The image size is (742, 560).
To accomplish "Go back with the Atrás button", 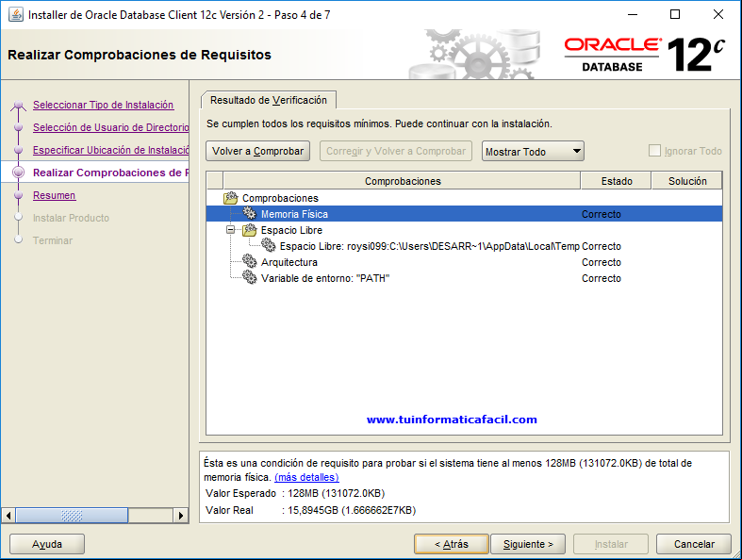I will tap(452, 544).
